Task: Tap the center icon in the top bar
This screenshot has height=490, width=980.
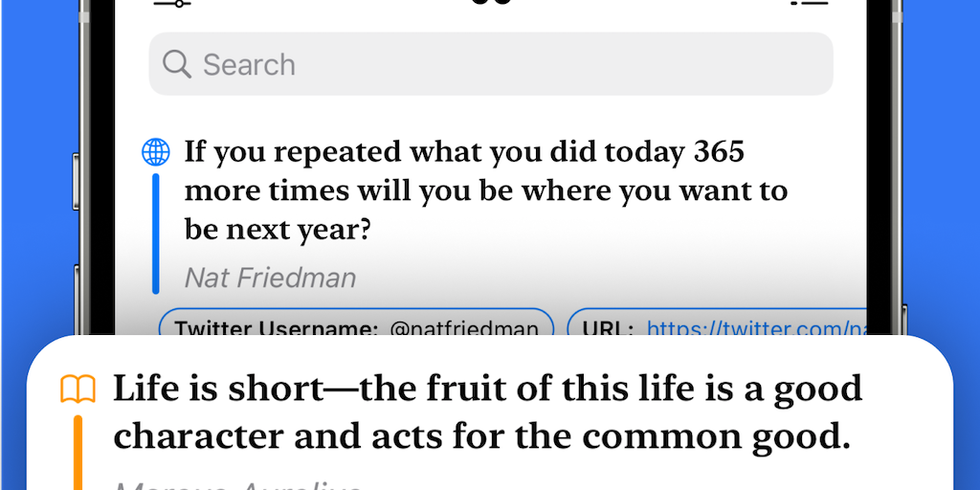Action: tap(491, 3)
